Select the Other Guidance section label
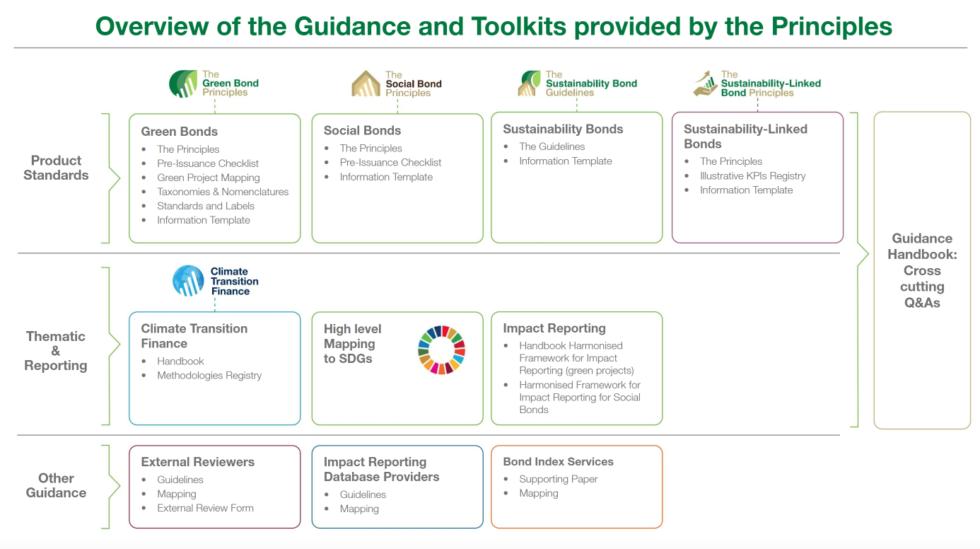 (56, 486)
